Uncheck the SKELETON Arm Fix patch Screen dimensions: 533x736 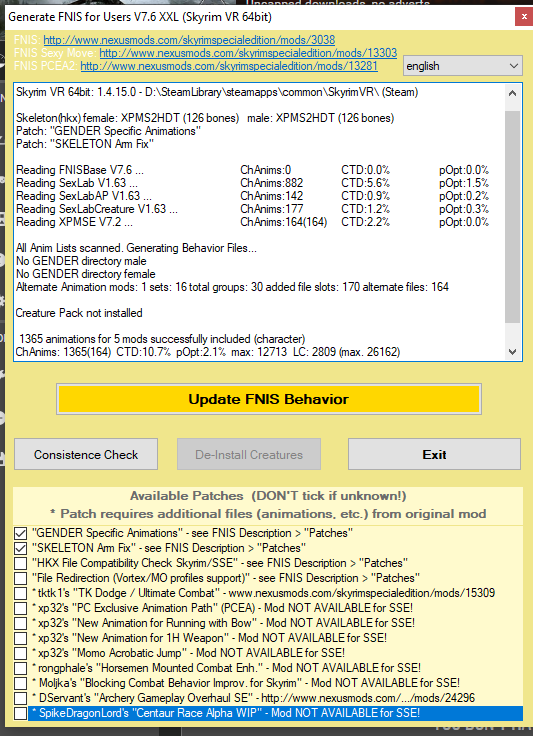pos(20,548)
